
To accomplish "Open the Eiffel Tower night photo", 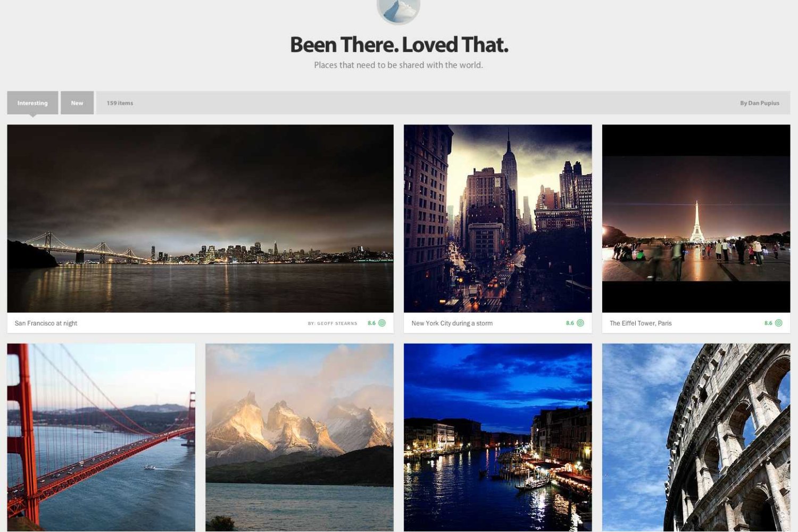I will [x=696, y=219].
